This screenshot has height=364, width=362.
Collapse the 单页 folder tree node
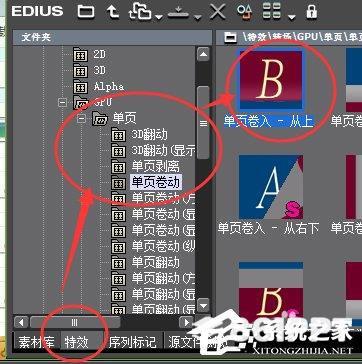click(81, 119)
